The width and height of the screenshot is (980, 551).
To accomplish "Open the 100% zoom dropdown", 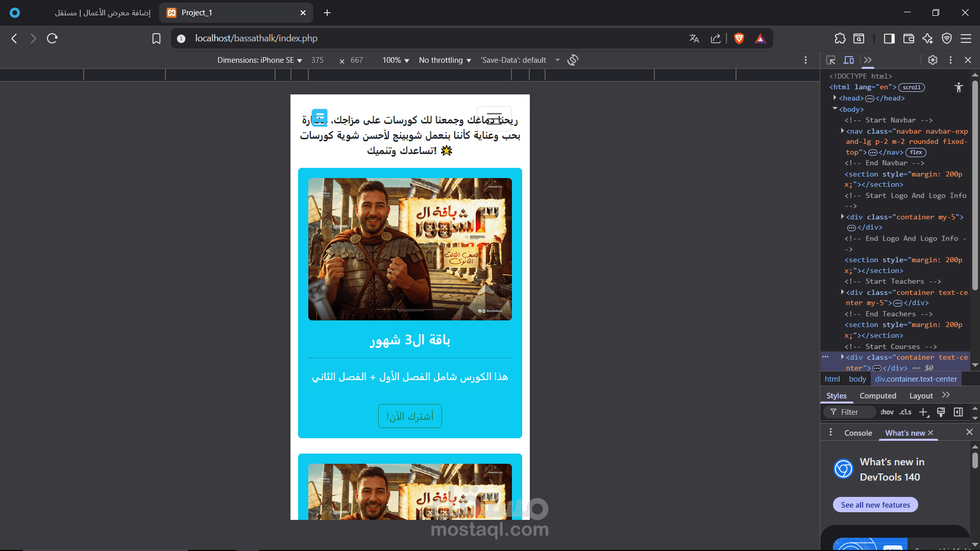I will (x=396, y=60).
